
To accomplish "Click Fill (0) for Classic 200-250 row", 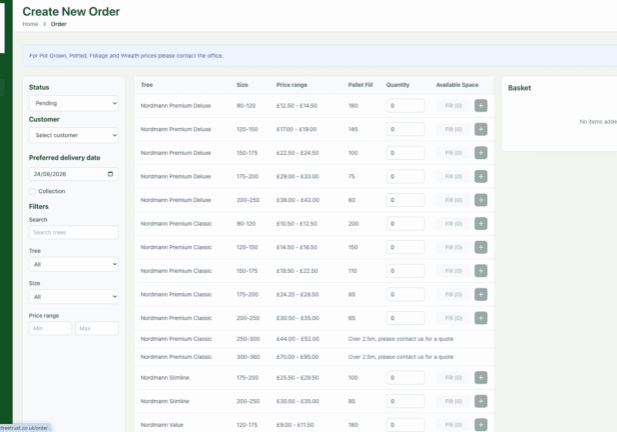I will tap(453, 318).
